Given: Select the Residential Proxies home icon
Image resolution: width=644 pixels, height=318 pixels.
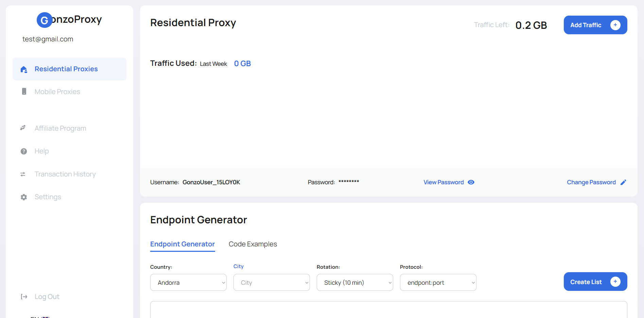Looking at the screenshot, I should (x=24, y=69).
